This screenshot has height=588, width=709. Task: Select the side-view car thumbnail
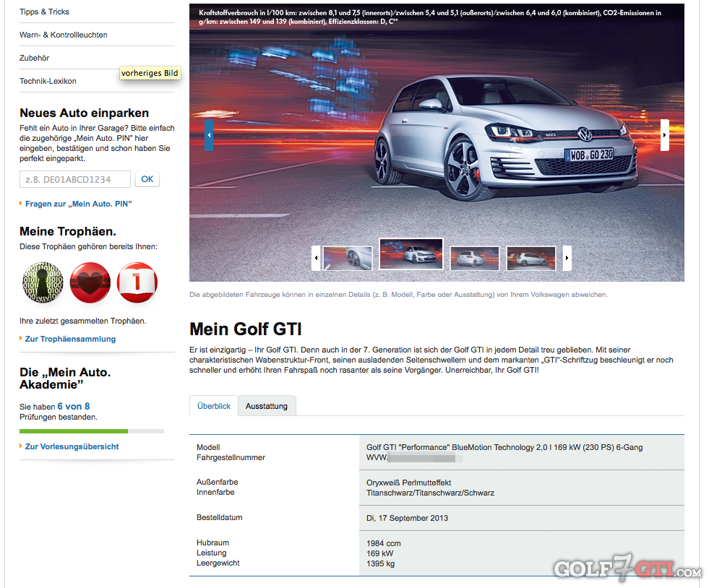tap(530, 258)
